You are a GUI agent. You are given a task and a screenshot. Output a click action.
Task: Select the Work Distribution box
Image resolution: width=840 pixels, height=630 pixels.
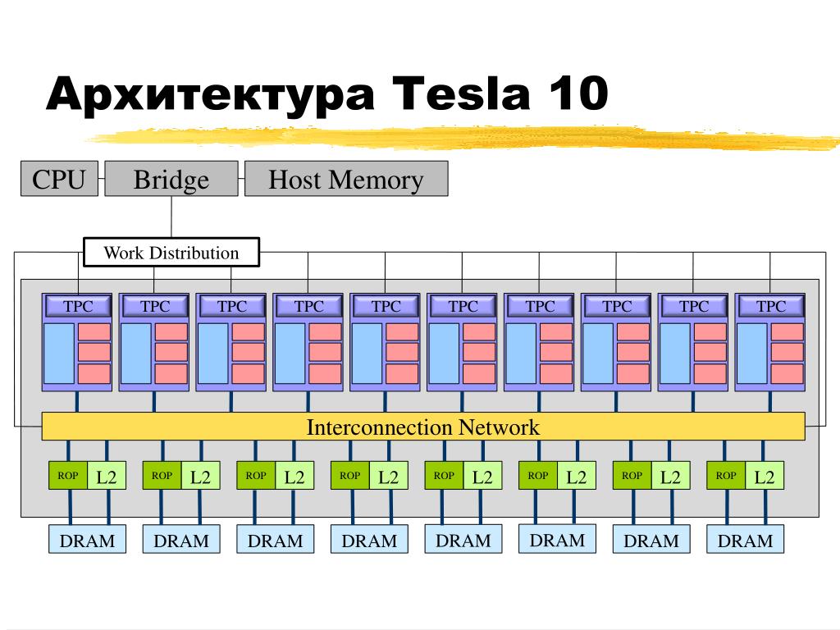coord(171,253)
